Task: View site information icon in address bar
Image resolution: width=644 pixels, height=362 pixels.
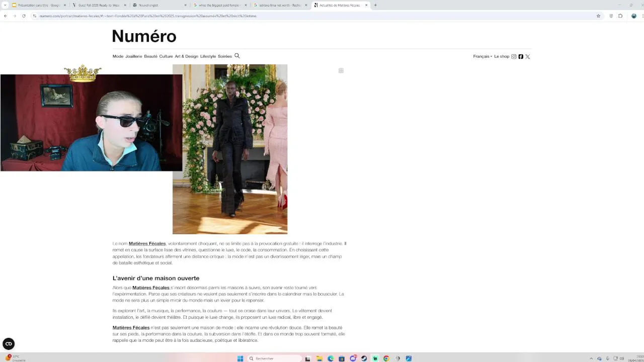Action: point(35,16)
